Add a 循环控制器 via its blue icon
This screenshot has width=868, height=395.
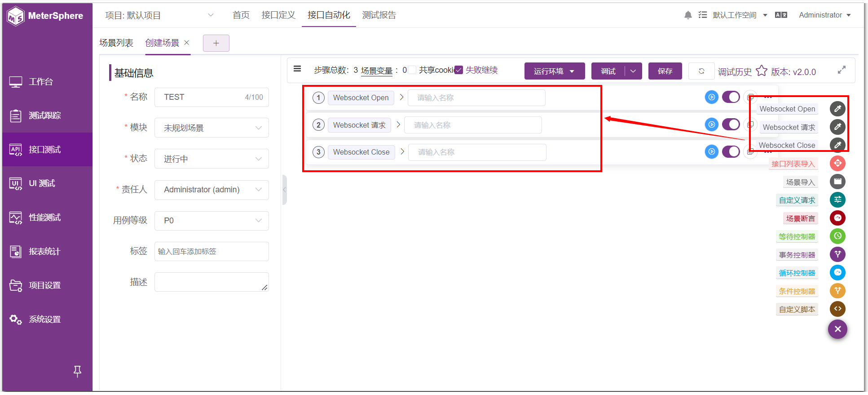(837, 273)
